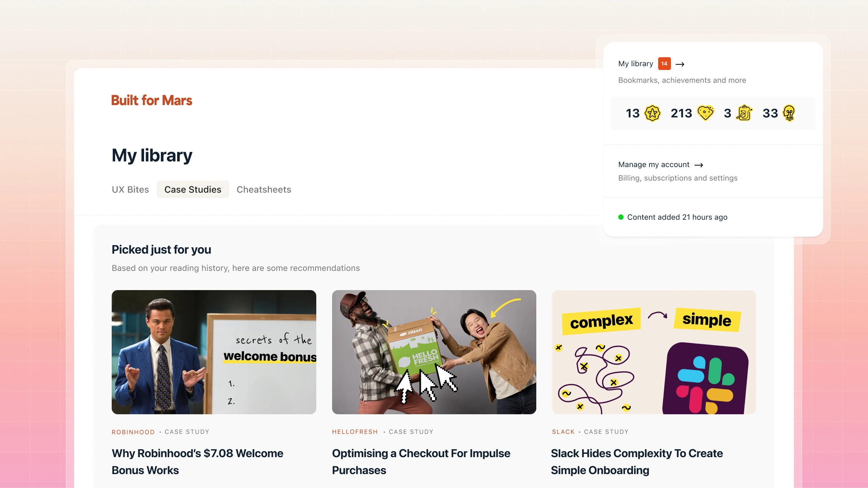Select the UX Bites tab
This screenshot has height=488, width=868.
pos(130,189)
